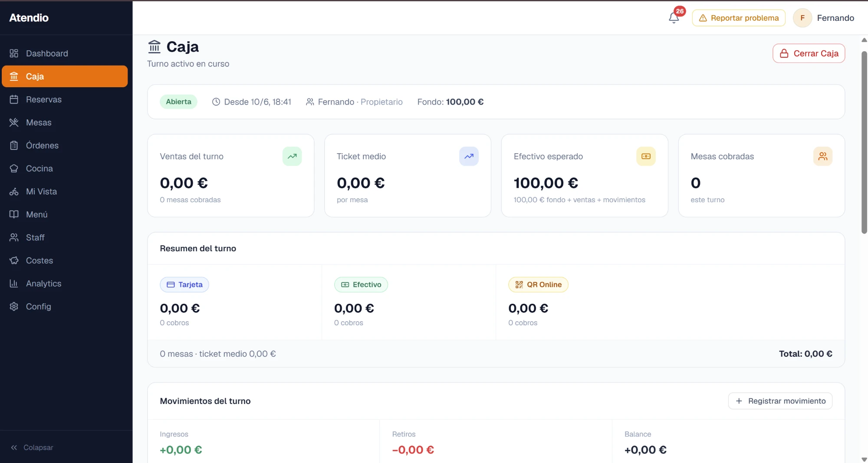The width and height of the screenshot is (868, 463).
Task: Click the scrollbar down arrow
Action: point(864,459)
